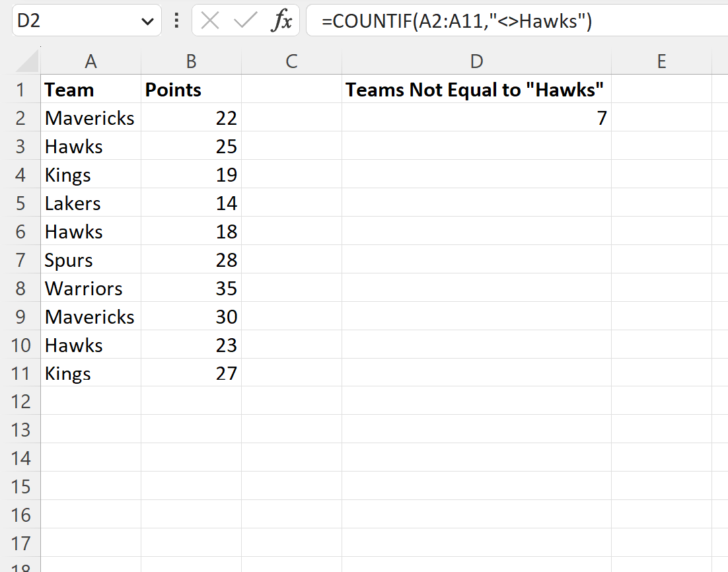Select row number 5 header
This screenshot has width=728, height=572.
[x=22, y=203]
